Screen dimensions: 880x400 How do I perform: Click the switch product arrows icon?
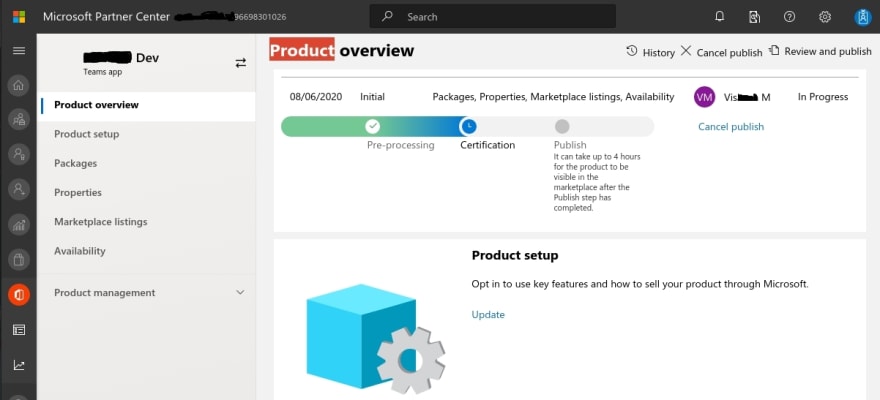point(241,63)
